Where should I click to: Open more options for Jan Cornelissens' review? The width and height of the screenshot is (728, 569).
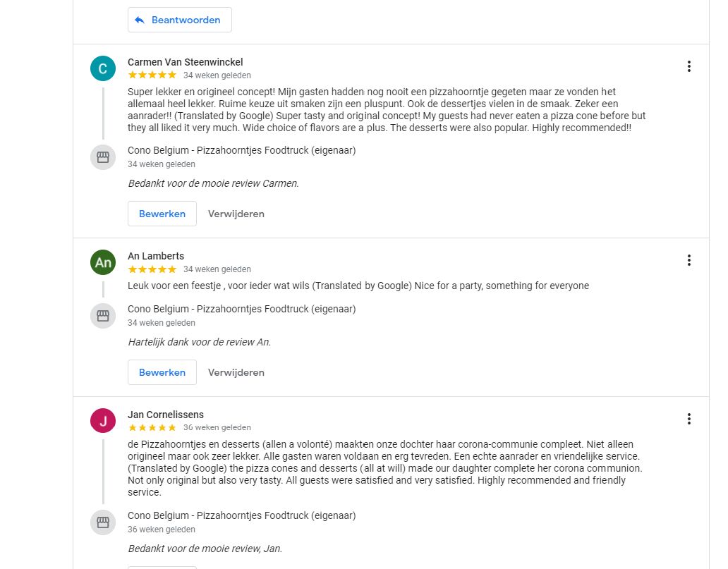688,419
